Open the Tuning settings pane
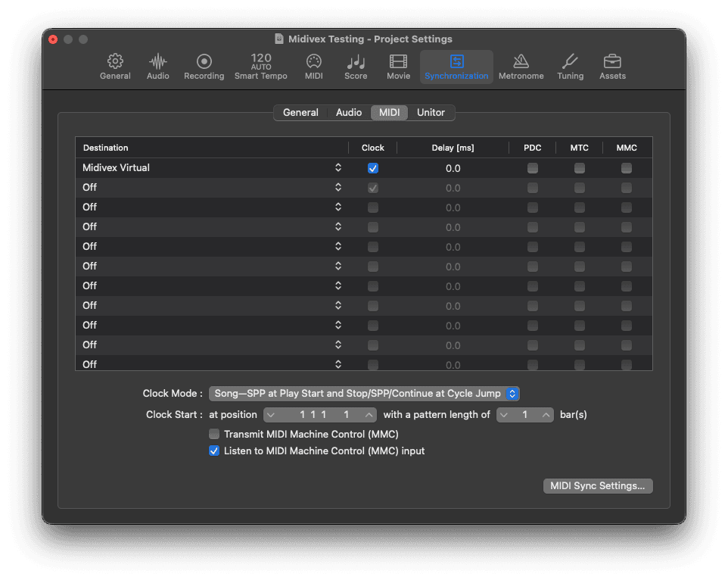728x580 pixels. (570, 67)
